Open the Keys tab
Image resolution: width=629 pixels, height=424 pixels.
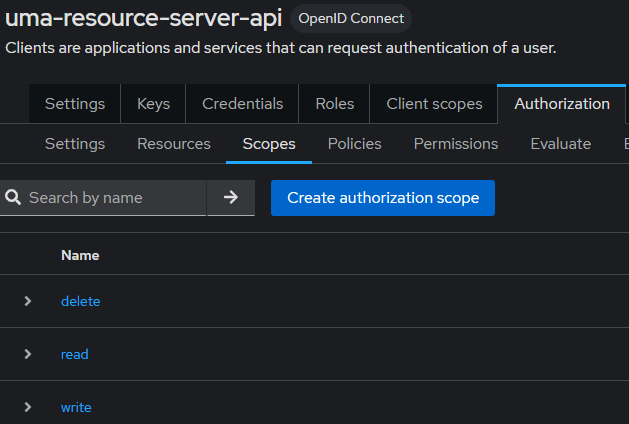[x=153, y=104]
